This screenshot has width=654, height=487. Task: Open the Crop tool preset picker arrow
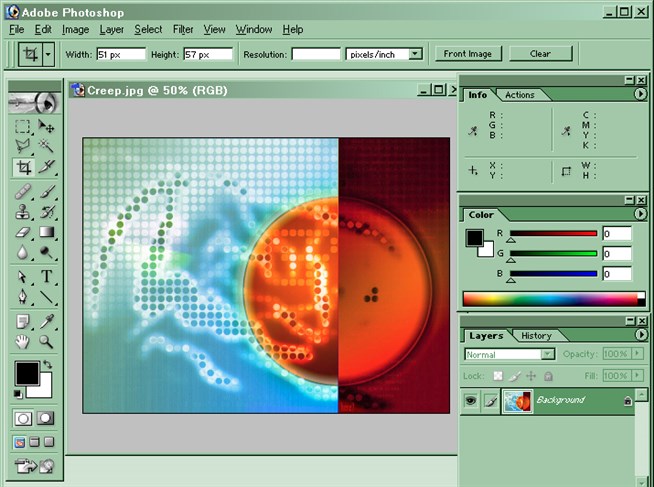(49, 54)
